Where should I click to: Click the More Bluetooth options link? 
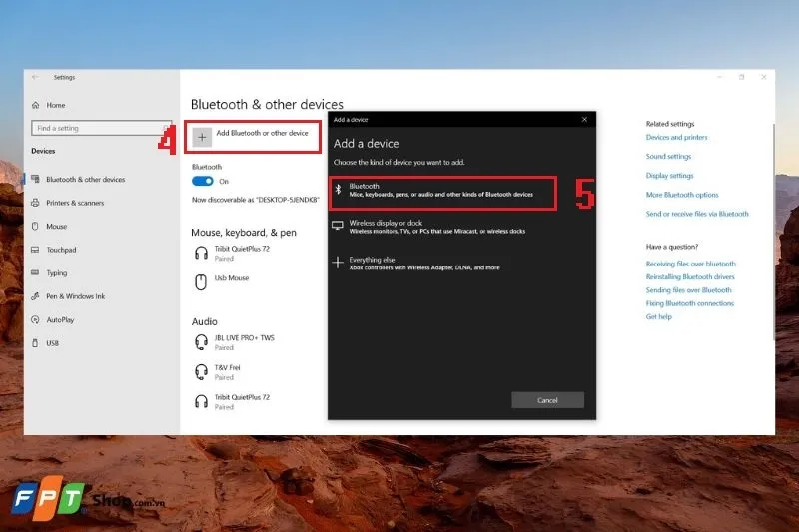(x=682, y=195)
